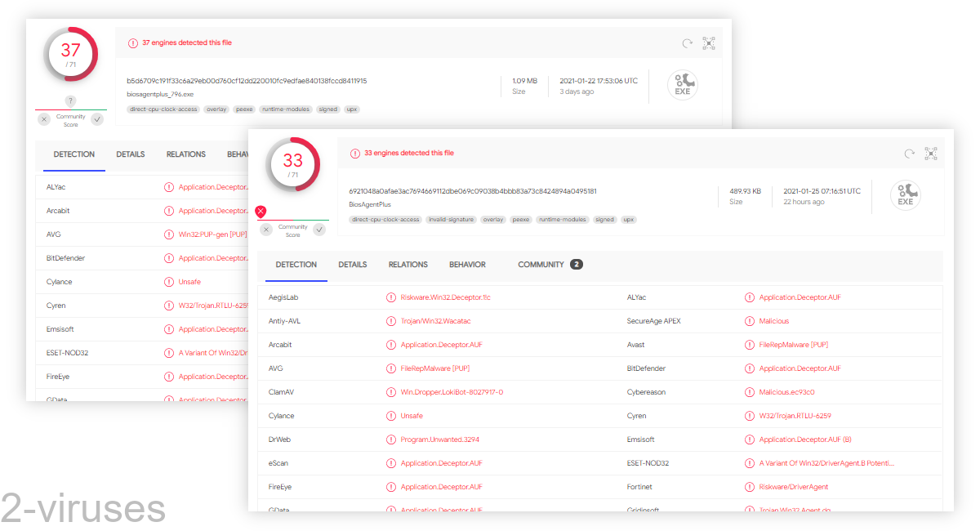Click the alert icon next to Program.Unwanted.3294
Screen dimensions: 980x531
pos(391,440)
